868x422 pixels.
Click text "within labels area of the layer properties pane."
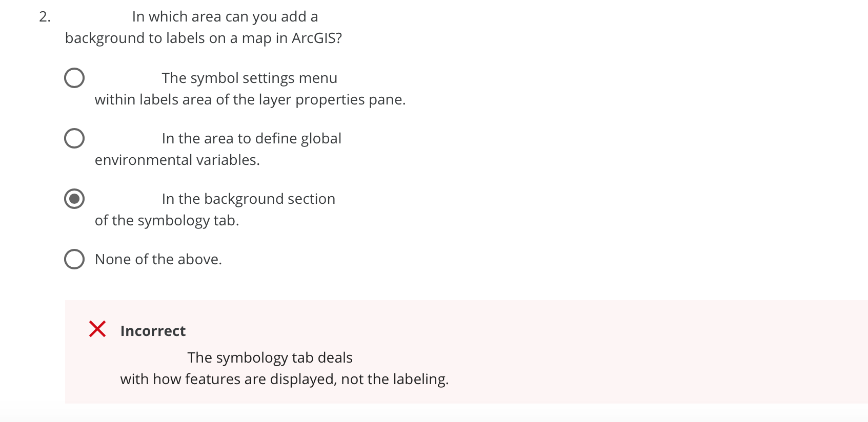coord(250,99)
